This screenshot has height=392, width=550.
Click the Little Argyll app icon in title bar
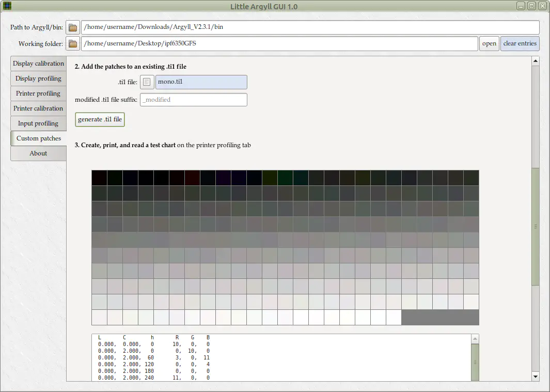[x=7, y=6]
